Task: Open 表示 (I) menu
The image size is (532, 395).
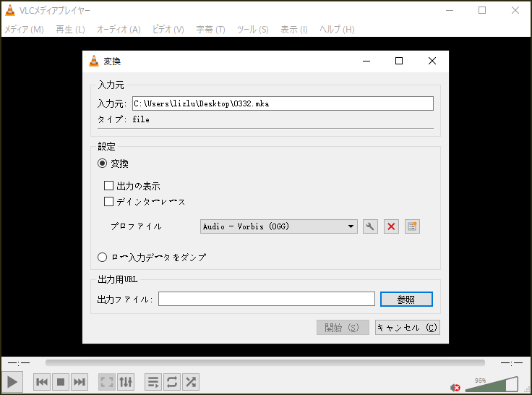Action: point(294,30)
